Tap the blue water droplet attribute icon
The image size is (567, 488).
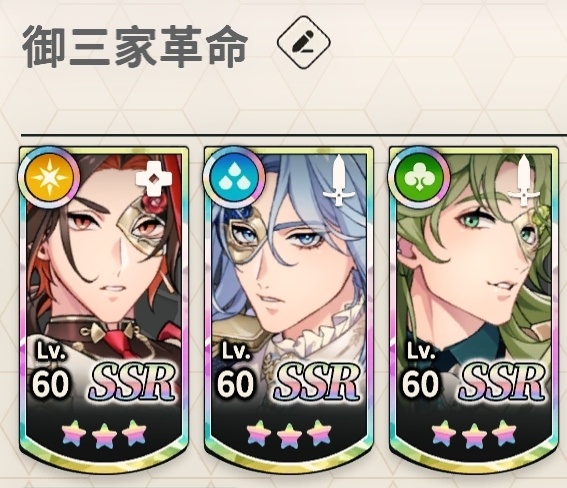pyautogui.click(x=234, y=178)
